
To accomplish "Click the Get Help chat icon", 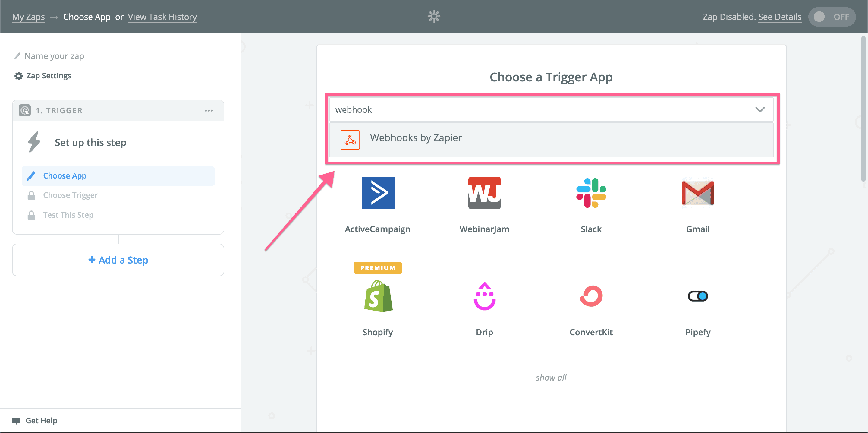I will click(16, 421).
